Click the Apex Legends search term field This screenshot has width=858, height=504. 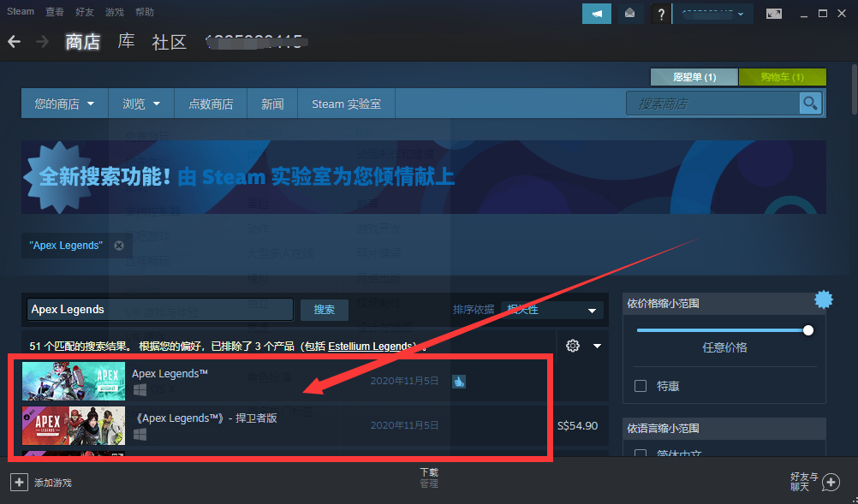coord(160,310)
